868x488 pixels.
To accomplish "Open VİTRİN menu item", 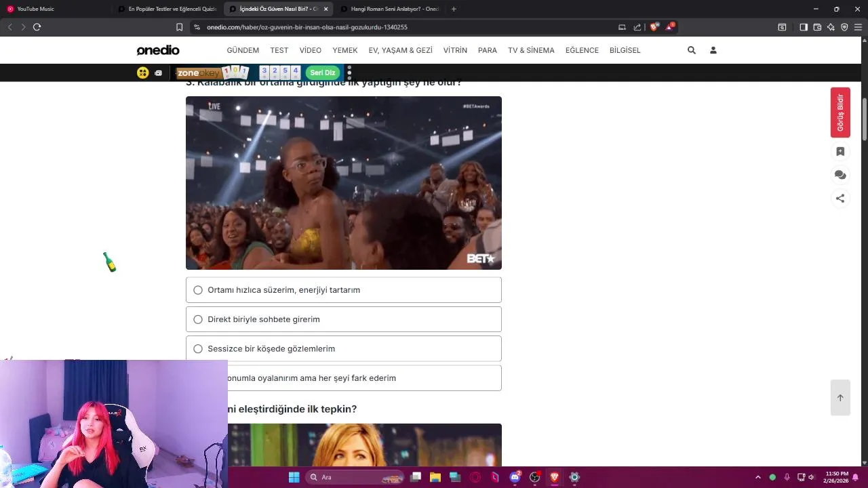I will click(455, 50).
